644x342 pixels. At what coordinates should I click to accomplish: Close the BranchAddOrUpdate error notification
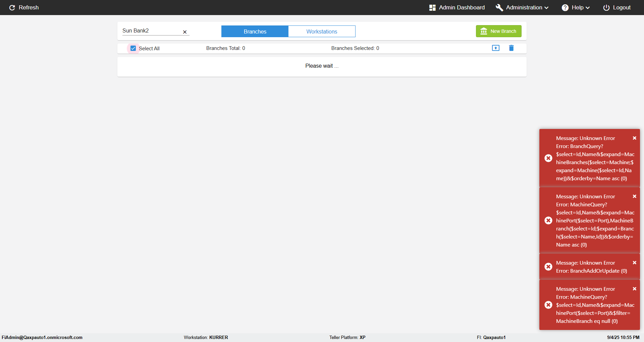tap(635, 263)
